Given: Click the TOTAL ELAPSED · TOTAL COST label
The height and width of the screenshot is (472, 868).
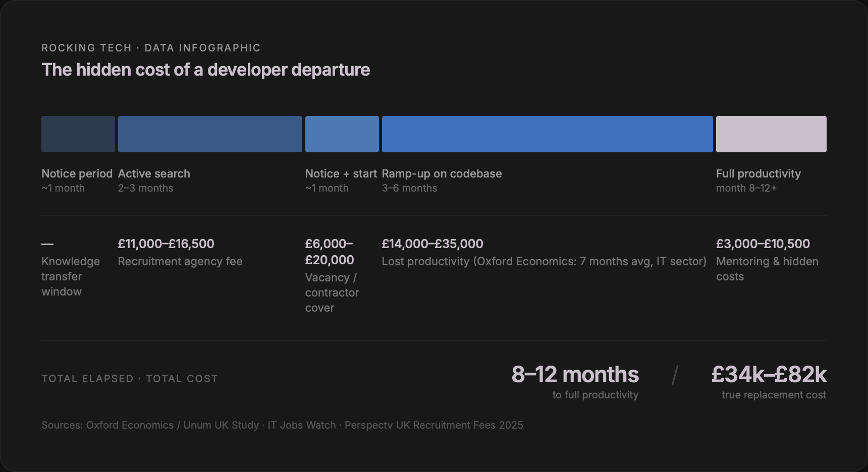Looking at the screenshot, I should (129, 378).
